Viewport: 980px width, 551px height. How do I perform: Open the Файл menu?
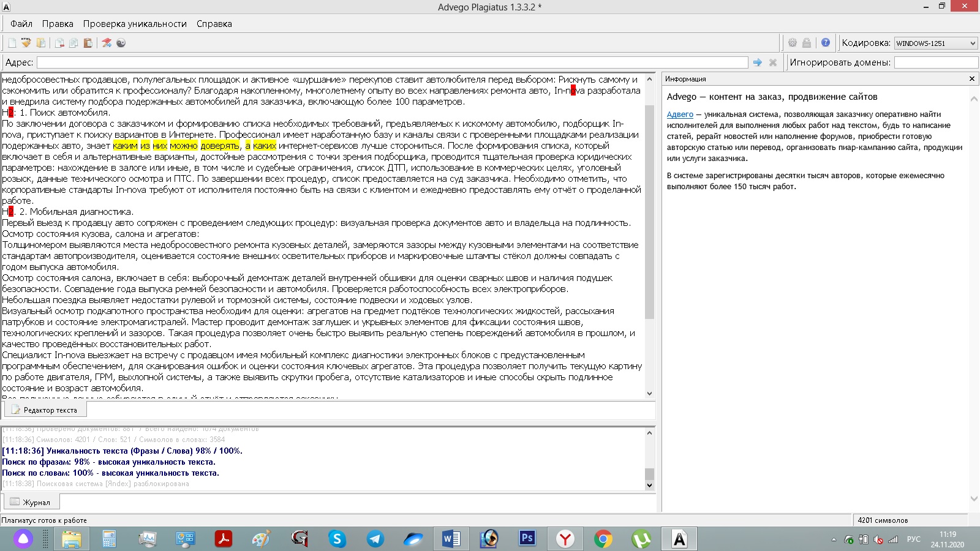[x=21, y=24]
